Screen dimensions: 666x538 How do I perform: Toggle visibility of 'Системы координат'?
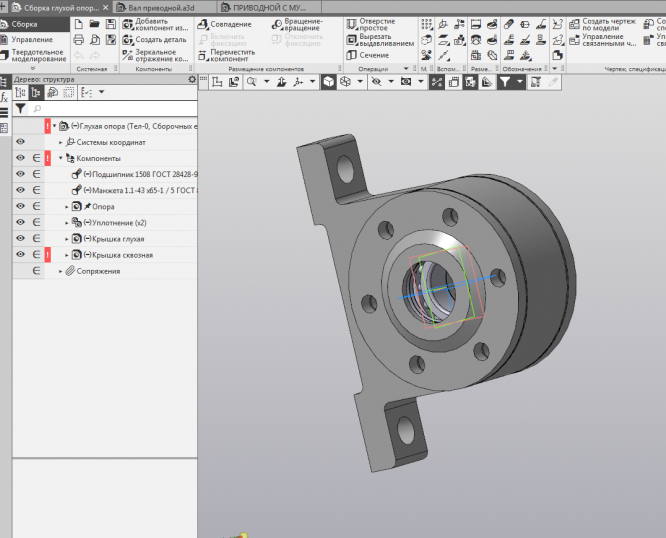pos(20,142)
